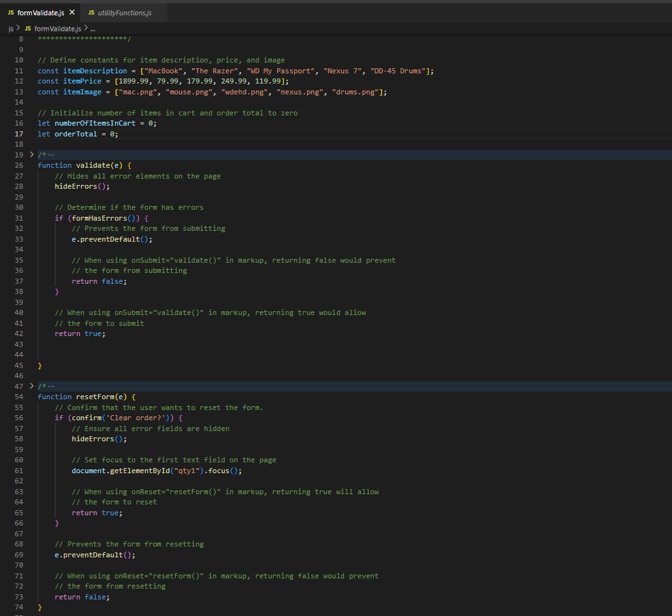
Task: Click line number 17 in the gutter
Action: (x=19, y=133)
